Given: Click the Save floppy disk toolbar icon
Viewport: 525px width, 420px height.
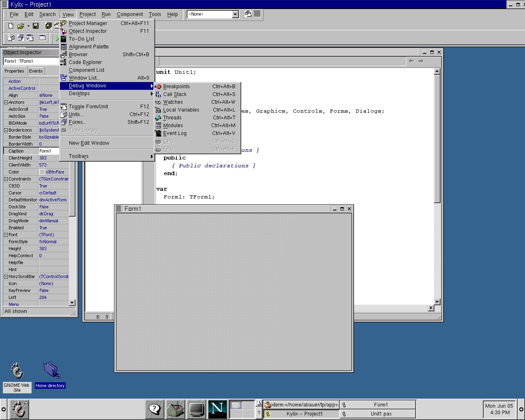Looking at the screenshot, I should [36, 26].
